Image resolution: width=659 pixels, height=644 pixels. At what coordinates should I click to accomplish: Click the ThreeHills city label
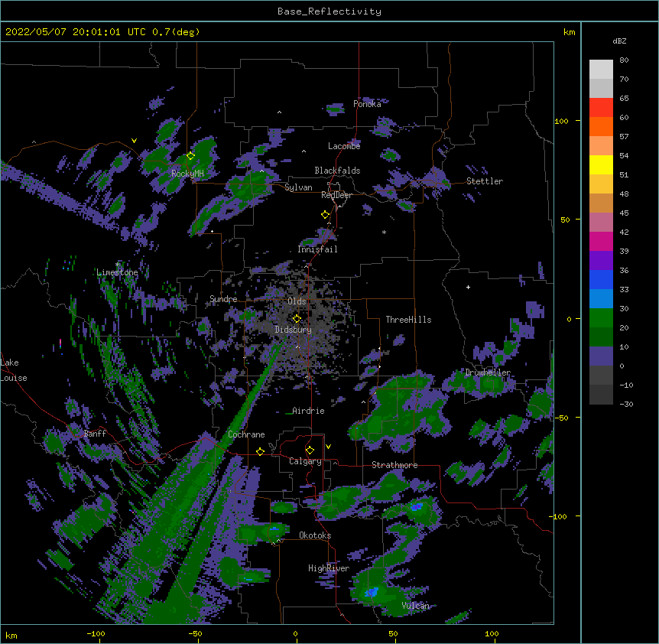click(408, 320)
